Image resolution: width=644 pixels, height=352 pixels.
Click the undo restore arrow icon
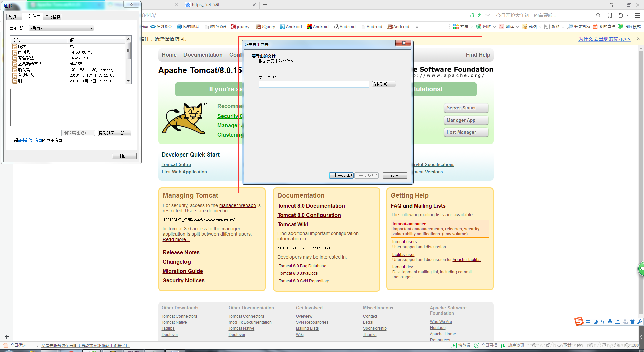[621, 15]
